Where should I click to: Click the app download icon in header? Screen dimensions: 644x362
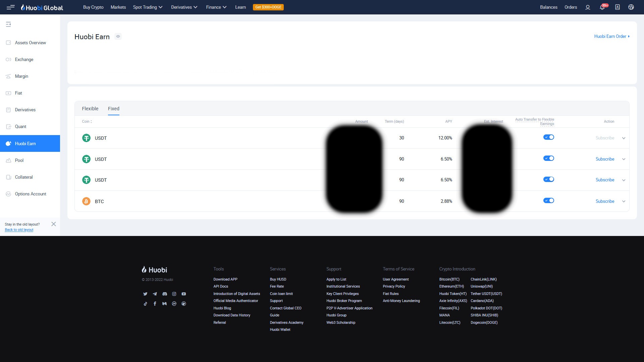click(x=617, y=7)
